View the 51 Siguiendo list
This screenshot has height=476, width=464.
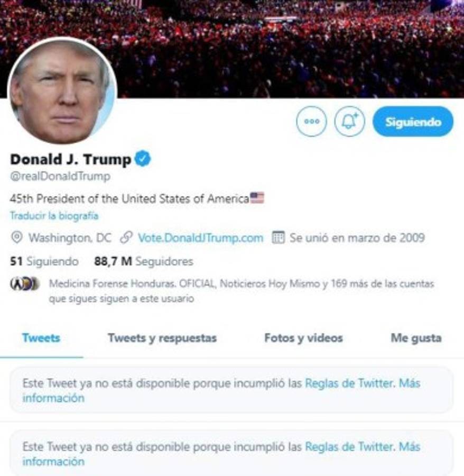(44, 261)
